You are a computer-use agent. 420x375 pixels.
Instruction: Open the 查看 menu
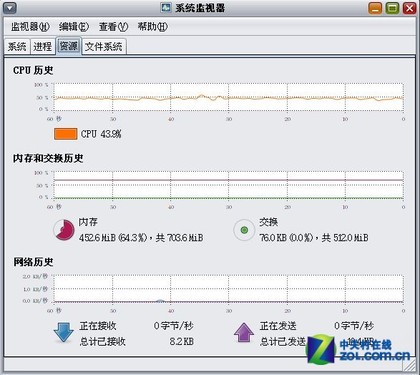(x=113, y=27)
